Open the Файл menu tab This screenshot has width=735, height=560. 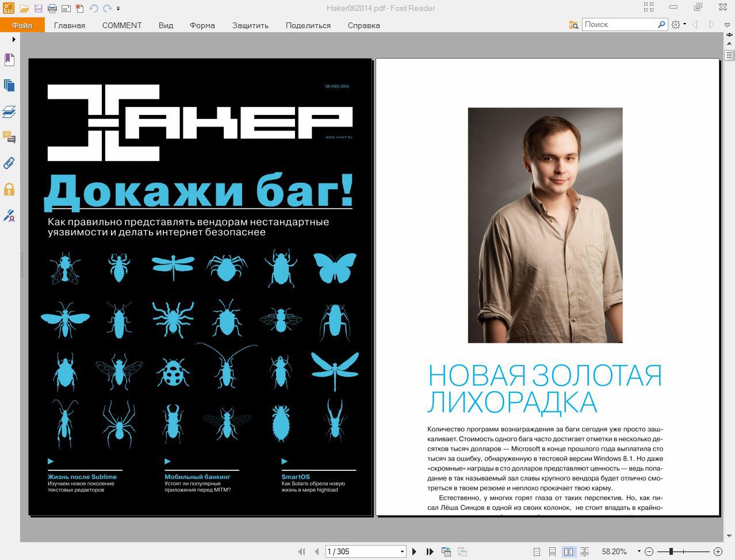tap(22, 25)
